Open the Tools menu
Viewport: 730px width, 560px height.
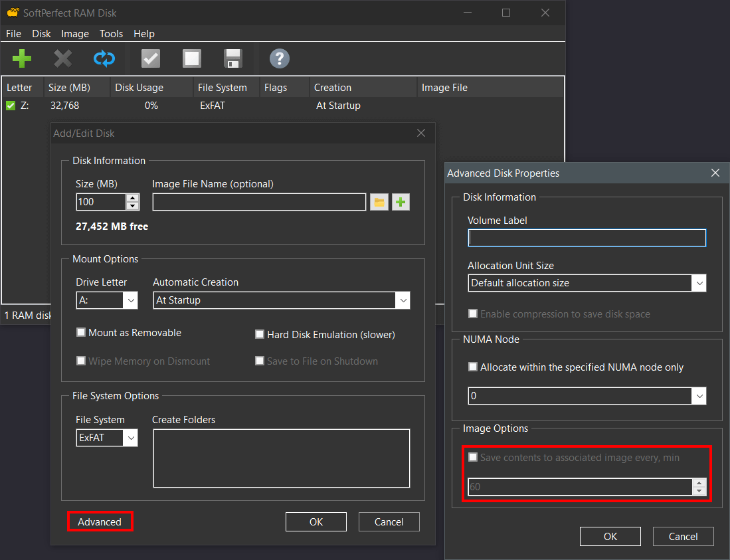pos(112,33)
